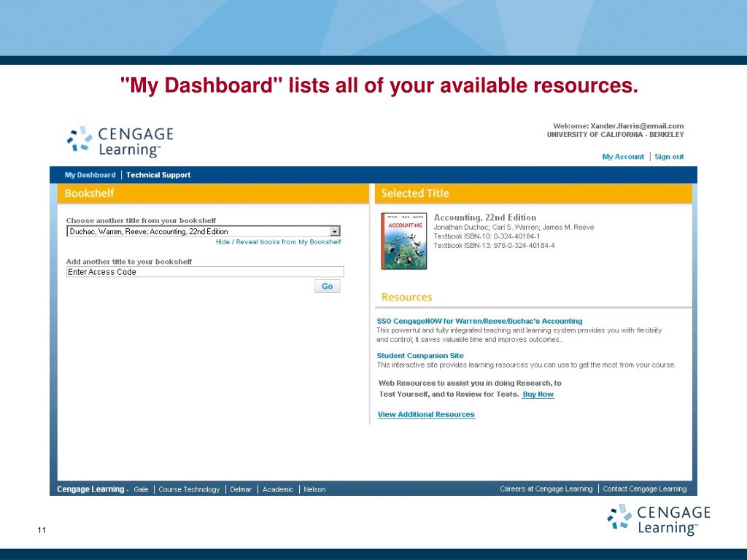This screenshot has height=560, width=747.
Task: Open the Student Companion Site link
Action: coord(419,356)
